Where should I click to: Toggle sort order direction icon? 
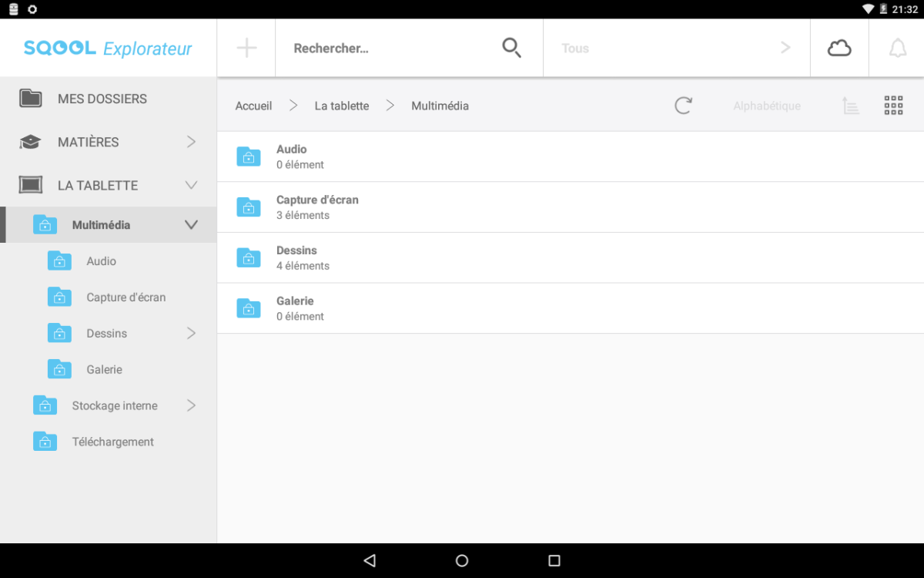(x=850, y=106)
